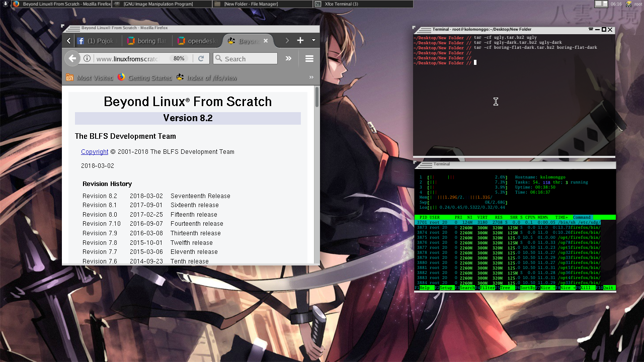The image size is (644, 362).
Task: Expand more toolbar tools chevron
Action: 288,58
